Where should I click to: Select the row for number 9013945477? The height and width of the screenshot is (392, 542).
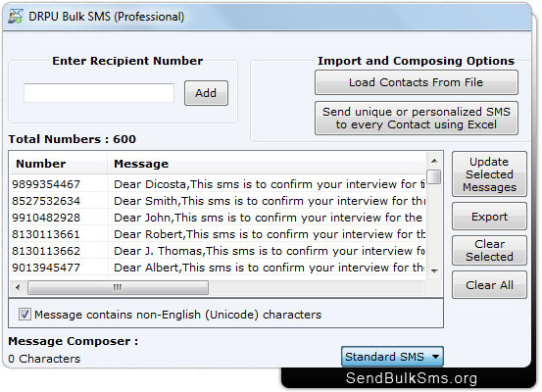[x=218, y=268]
